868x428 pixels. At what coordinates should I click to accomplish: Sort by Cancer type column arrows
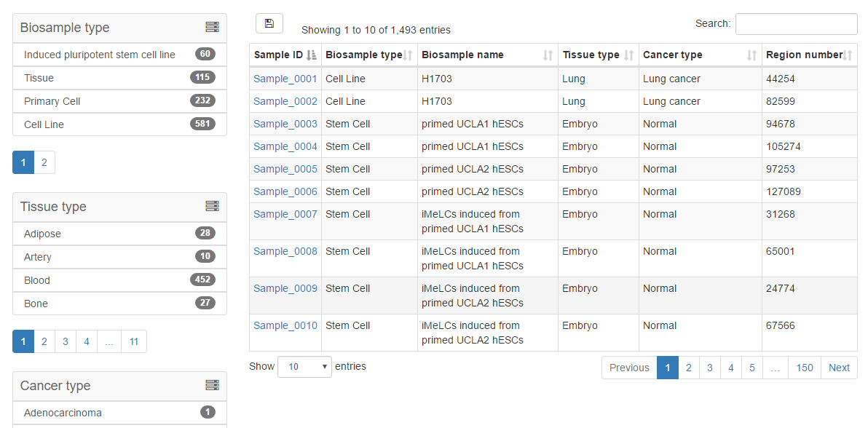(x=751, y=55)
